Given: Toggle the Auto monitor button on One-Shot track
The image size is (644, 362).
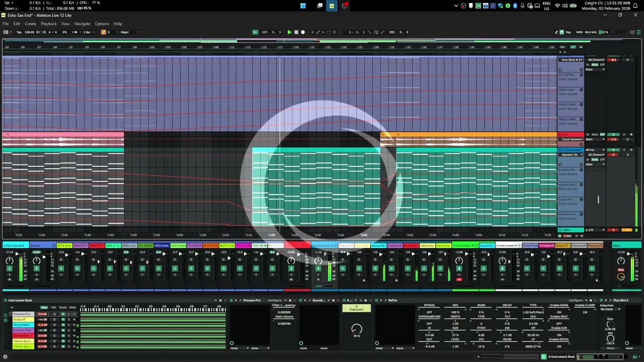Looking at the screenshot, I should coord(595,65).
